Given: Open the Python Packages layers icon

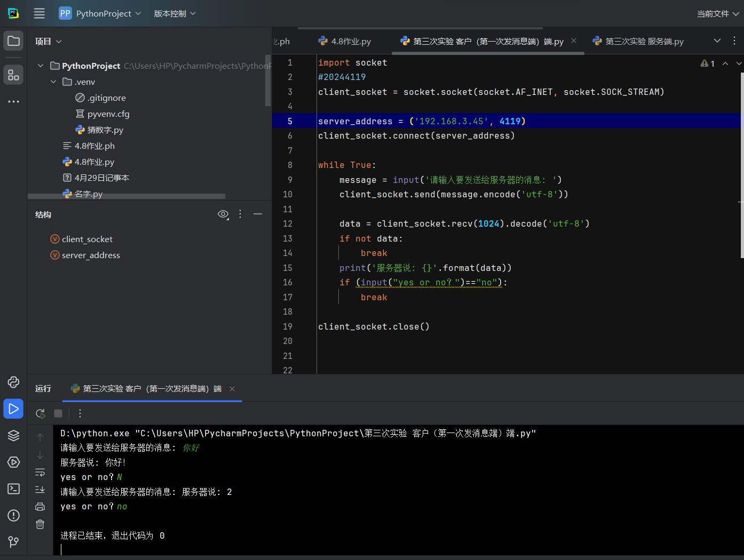Looking at the screenshot, I should click(13, 436).
